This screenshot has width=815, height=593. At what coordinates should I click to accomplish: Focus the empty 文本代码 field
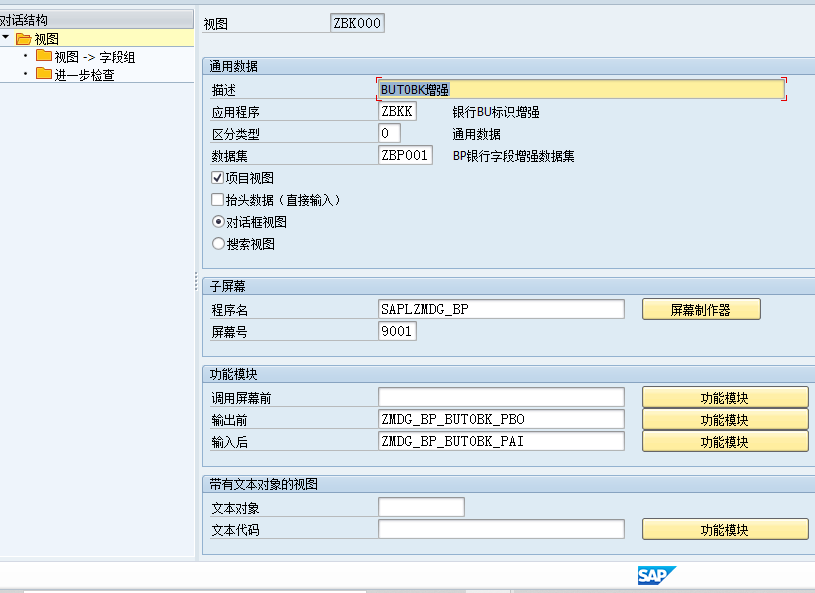[501, 529]
